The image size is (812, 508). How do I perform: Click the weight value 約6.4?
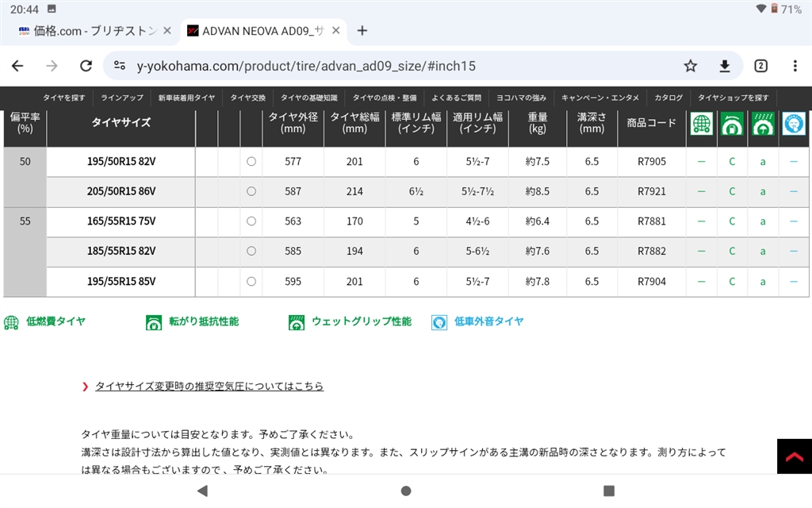[538, 221]
